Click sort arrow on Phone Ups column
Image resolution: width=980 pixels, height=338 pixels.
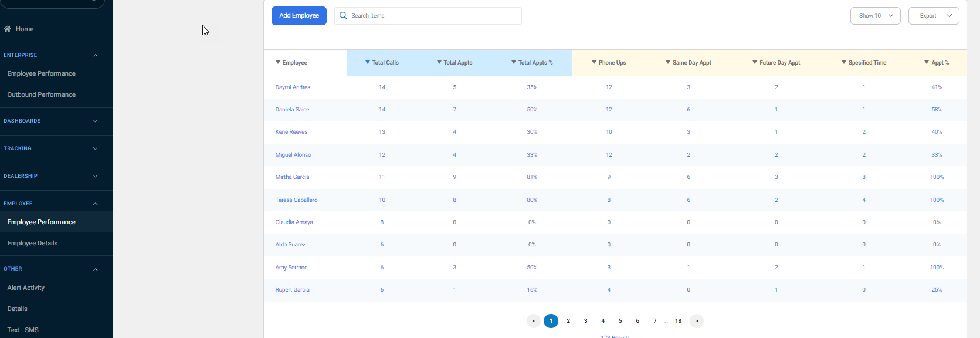point(594,62)
